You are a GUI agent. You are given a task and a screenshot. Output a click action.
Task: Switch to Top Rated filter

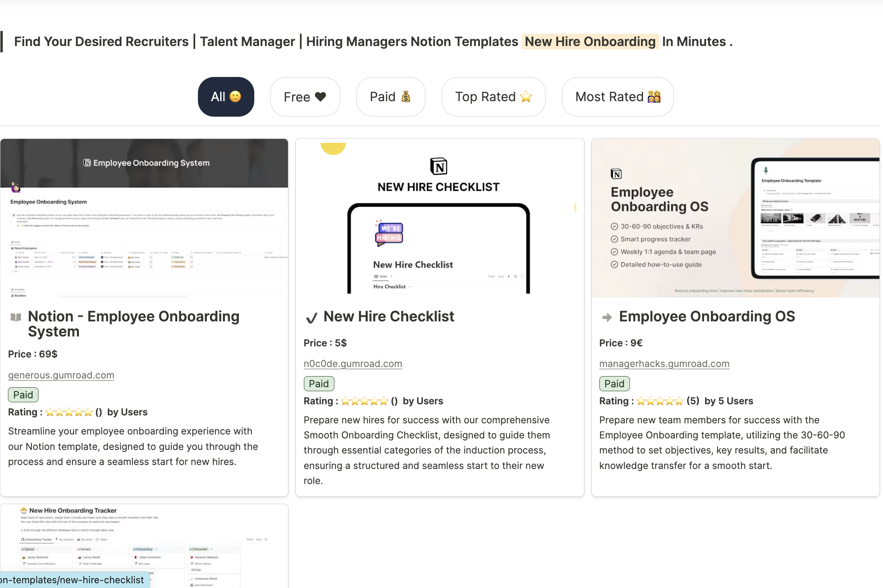pos(493,97)
